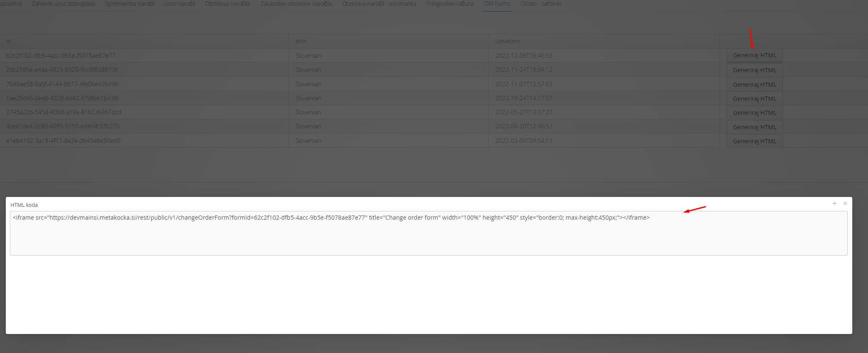
Task: Generate HTML for form 62c2f102-dfb5-4acc-9b5e-f5078ae87e77
Action: pos(755,55)
